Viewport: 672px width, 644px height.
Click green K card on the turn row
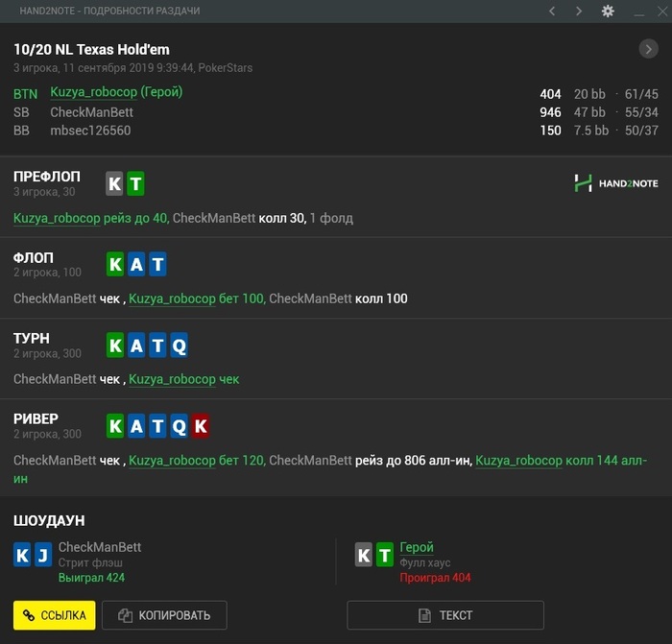(x=115, y=345)
